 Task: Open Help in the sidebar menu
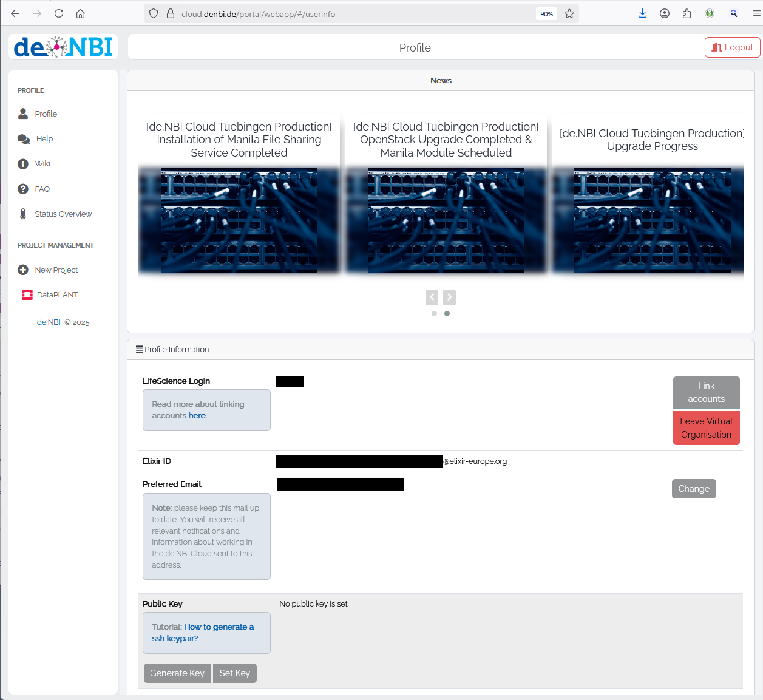(44, 139)
